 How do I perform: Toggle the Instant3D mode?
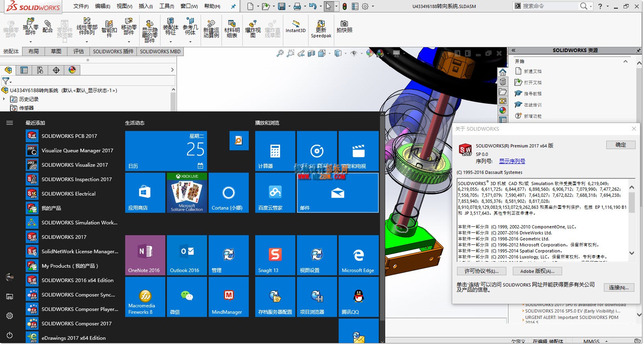[296, 26]
